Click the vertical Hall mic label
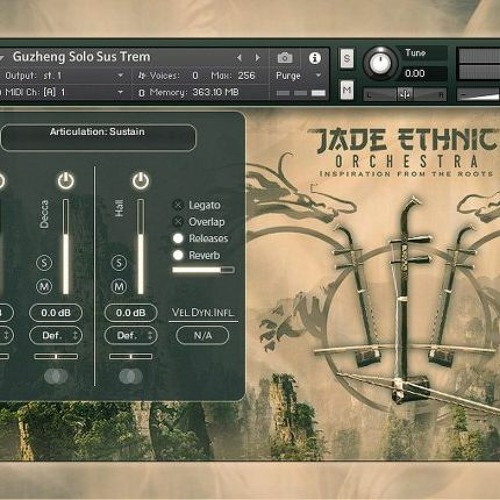 click(119, 208)
